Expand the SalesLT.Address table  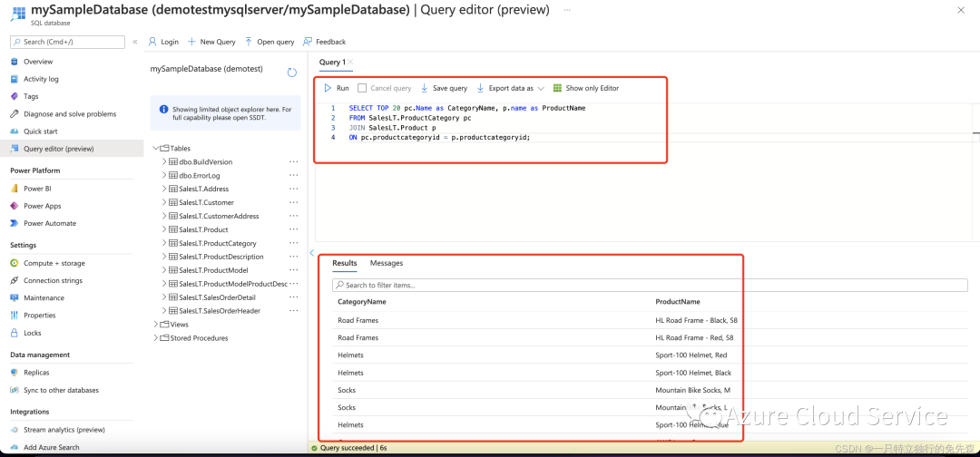[164, 189]
